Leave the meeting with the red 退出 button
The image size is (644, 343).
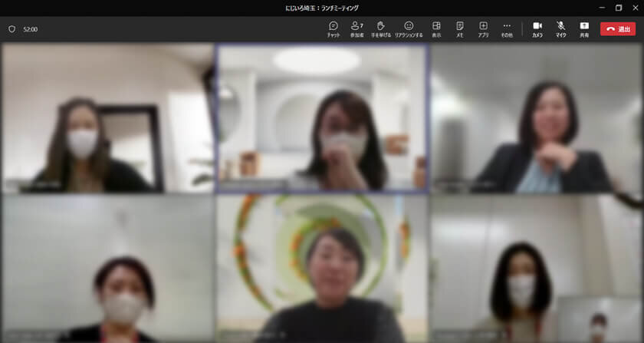[x=618, y=29]
